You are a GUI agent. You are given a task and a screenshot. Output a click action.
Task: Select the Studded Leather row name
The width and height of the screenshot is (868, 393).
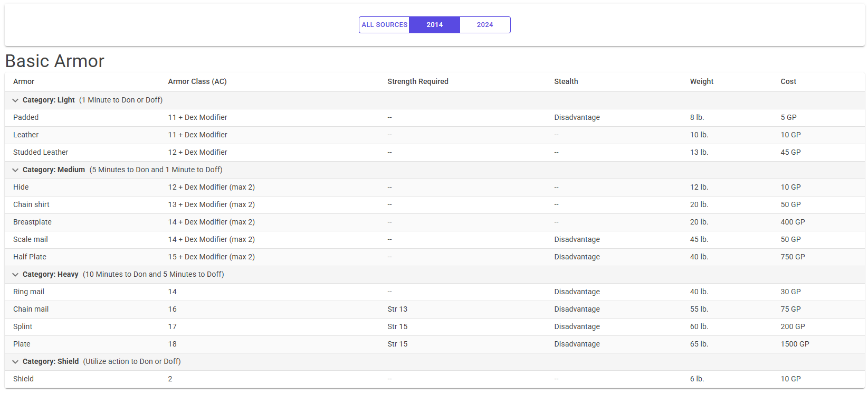point(41,152)
